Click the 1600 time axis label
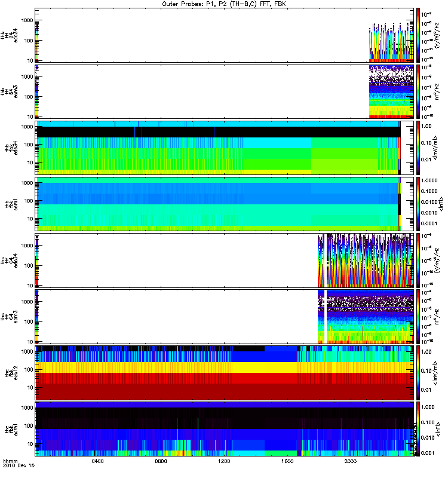Screen dimensions: 448x478 coord(287,461)
